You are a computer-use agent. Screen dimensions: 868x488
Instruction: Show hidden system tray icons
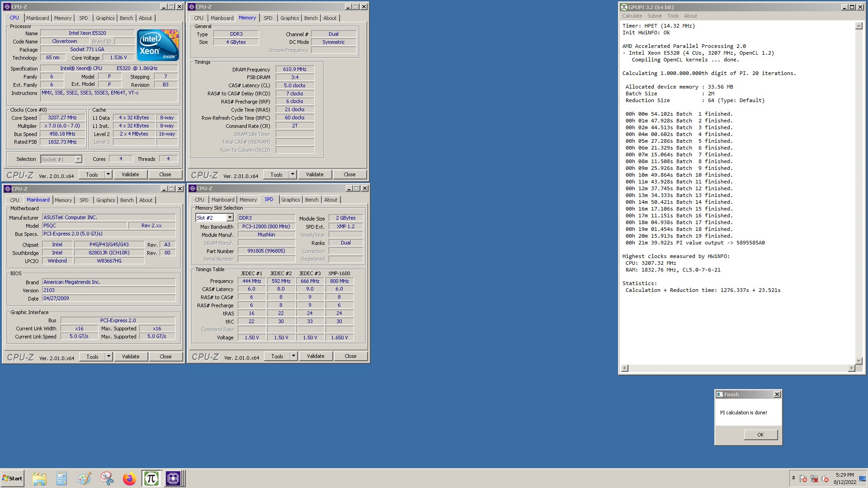coord(793,479)
